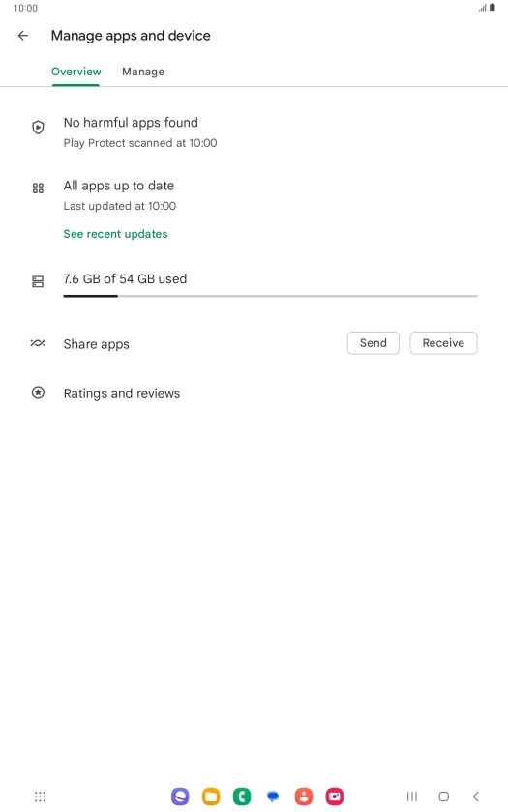The height and width of the screenshot is (812, 508).
Task: Tap the Receive button
Action: (443, 343)
